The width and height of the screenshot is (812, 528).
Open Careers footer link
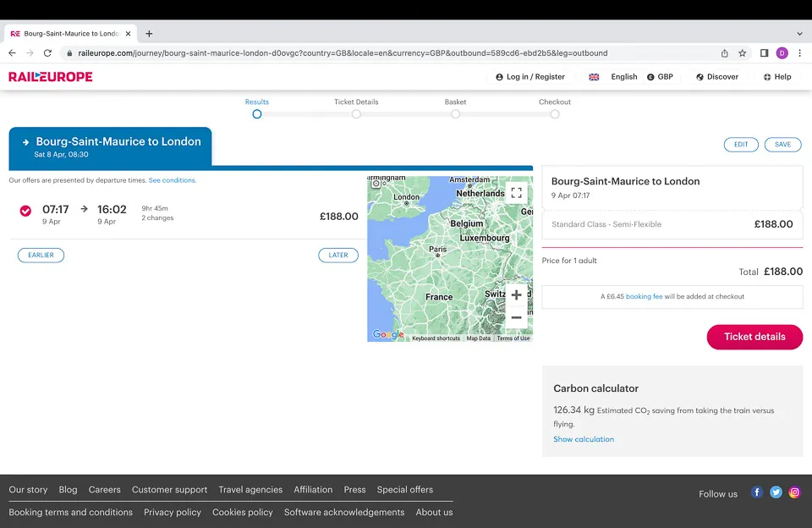(x=105, y=490)
